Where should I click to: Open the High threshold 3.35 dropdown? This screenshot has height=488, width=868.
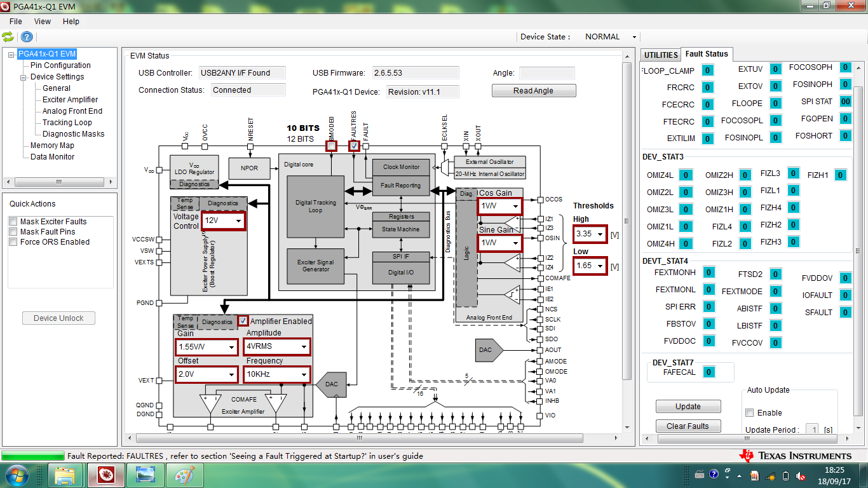(590, 234)
